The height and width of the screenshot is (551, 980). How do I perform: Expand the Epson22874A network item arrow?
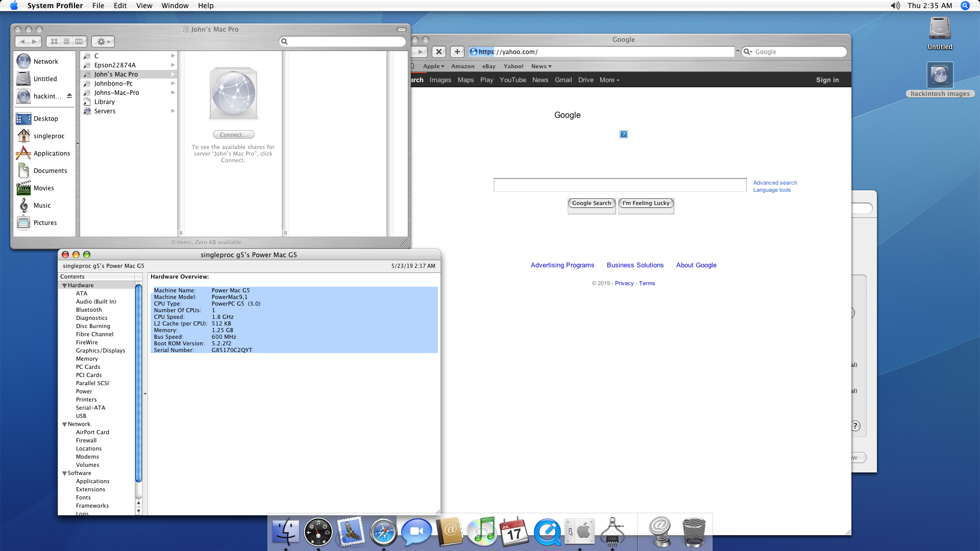[x=173, y=65]
